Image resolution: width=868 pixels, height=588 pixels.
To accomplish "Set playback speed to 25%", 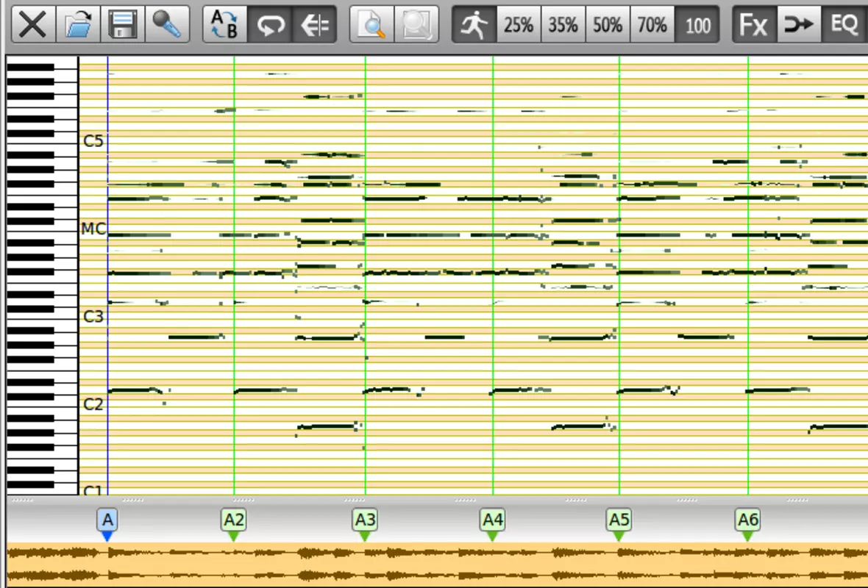I will [x=519, y=24].
